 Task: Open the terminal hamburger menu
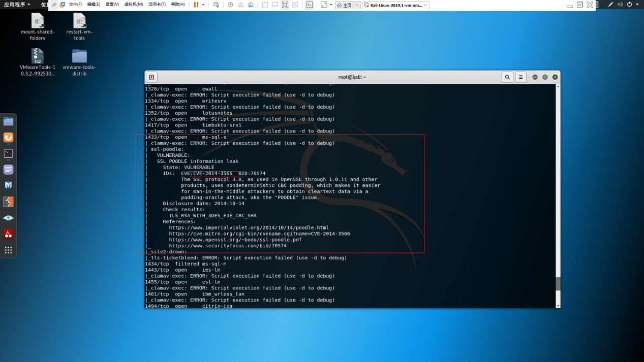(x=520, y=77)
